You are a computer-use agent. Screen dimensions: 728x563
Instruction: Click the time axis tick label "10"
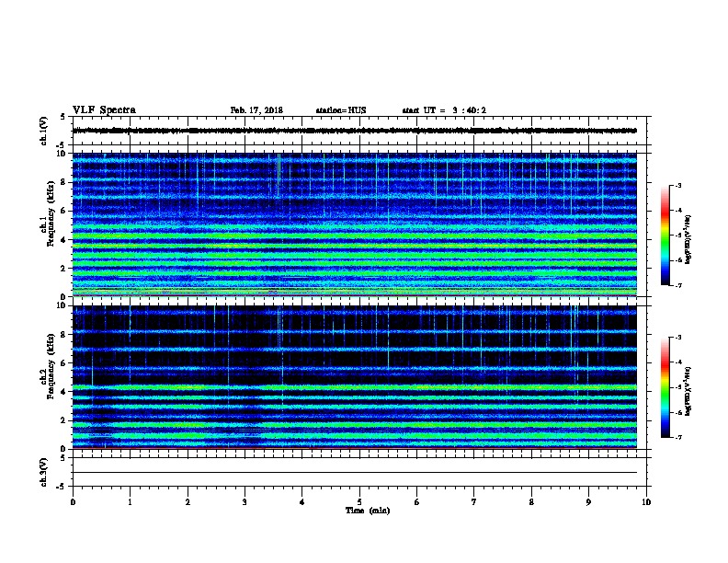click(646, 502)
